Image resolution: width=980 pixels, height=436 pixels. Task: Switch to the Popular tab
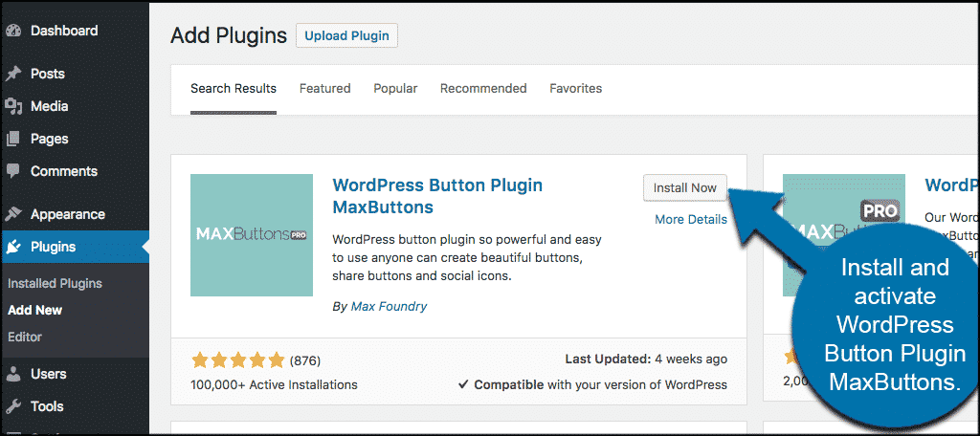click(x=395, y=89)
